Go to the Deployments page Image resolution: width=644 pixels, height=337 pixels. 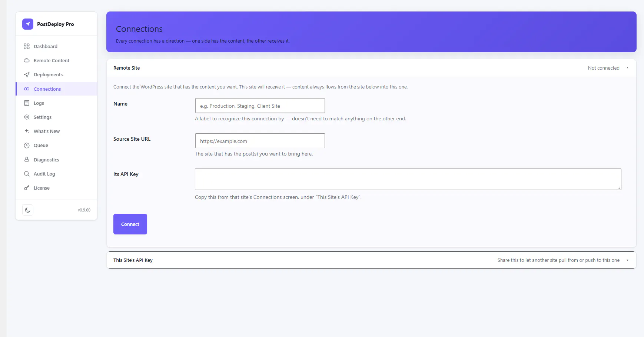(56, 74)
